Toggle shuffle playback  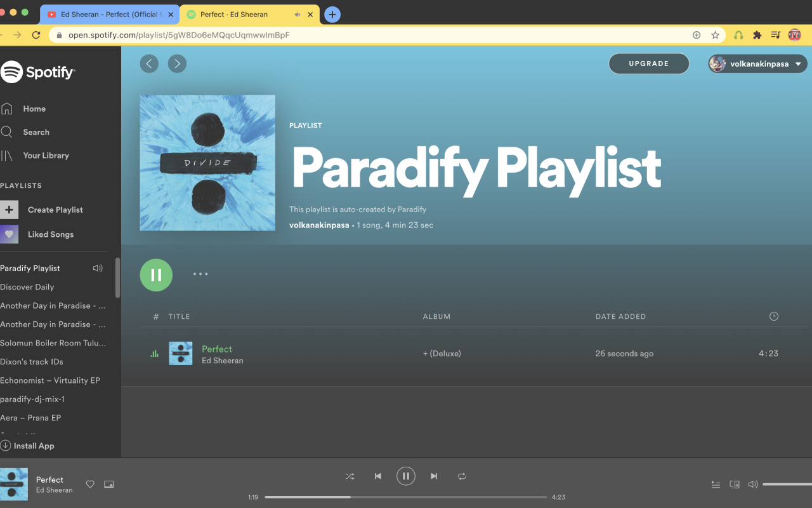350,476
